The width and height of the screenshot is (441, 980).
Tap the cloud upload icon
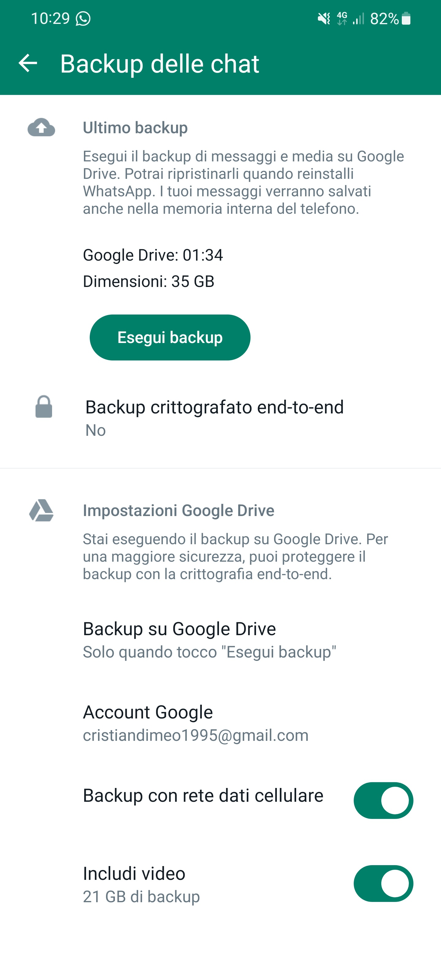(41, 127)
